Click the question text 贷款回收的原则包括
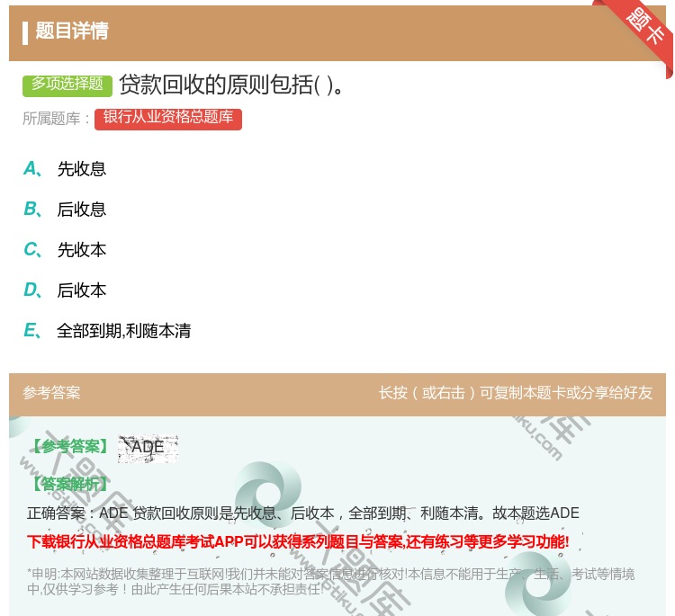 (231, 85)
